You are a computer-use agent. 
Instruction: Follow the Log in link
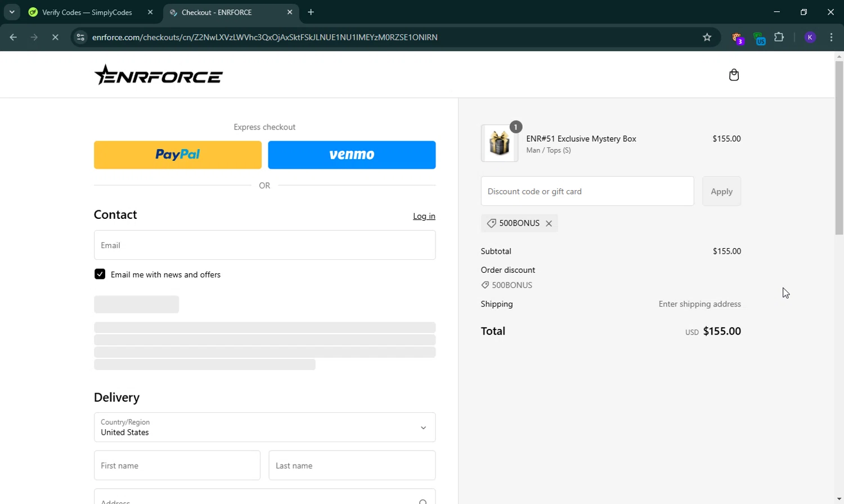(x=424, y=216)
